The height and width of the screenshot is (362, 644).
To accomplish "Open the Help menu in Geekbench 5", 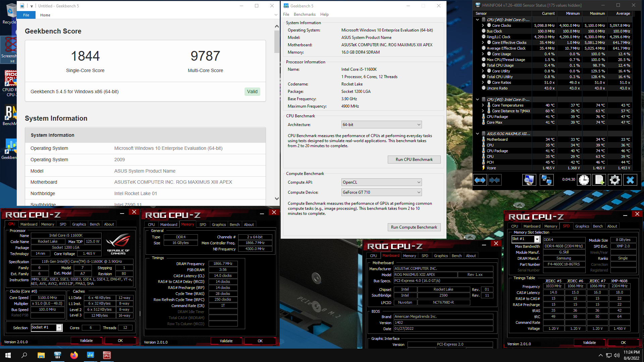I will pos(324,14).
